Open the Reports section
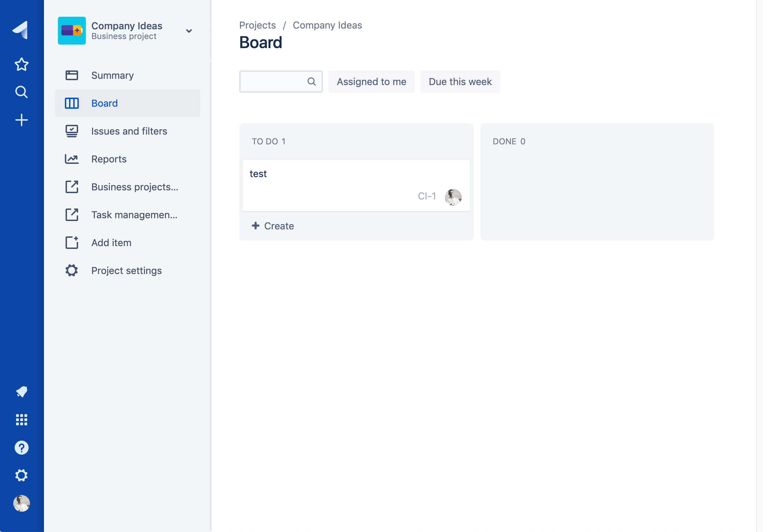This screenshot has height=532, width=763. [109, 159]
